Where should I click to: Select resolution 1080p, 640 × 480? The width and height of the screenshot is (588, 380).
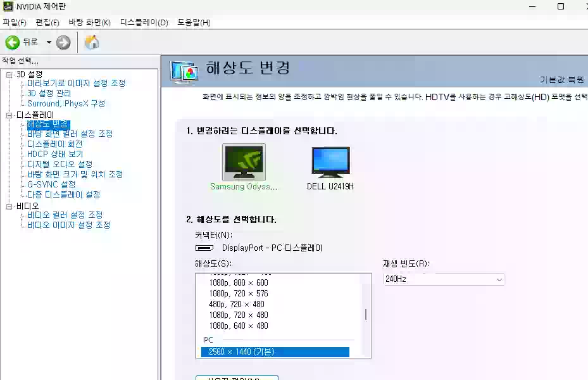click(239, 326)
